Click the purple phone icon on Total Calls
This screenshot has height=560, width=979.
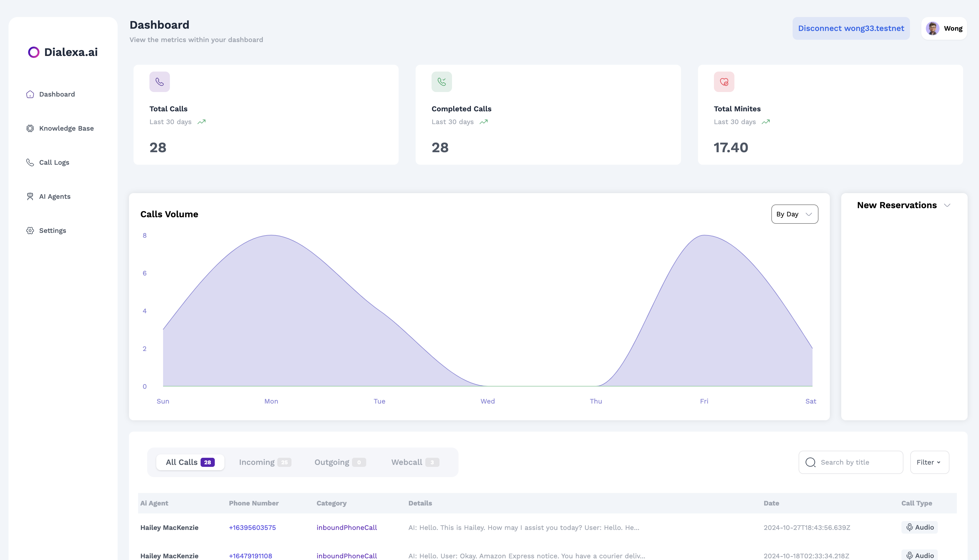pos(160,82)
